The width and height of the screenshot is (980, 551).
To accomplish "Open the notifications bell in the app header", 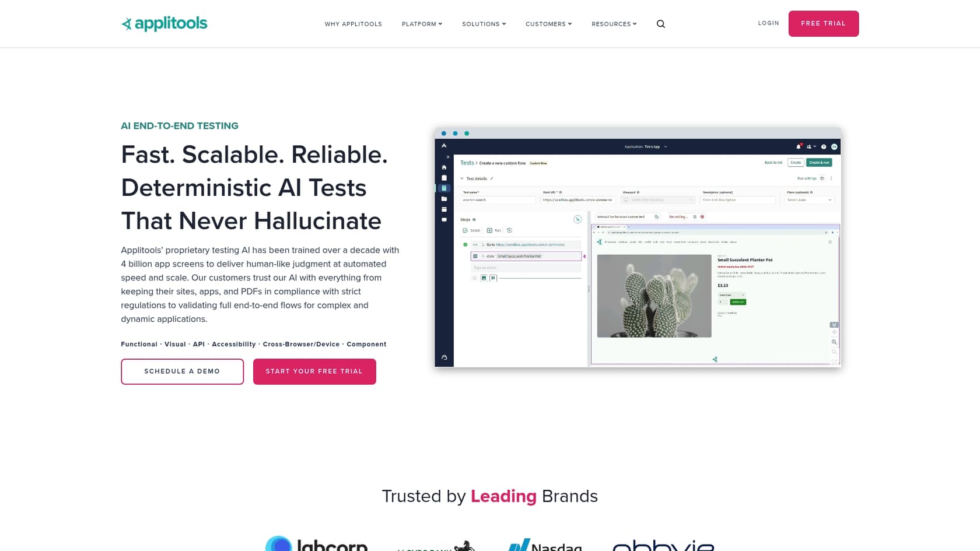I will [798, 146].
